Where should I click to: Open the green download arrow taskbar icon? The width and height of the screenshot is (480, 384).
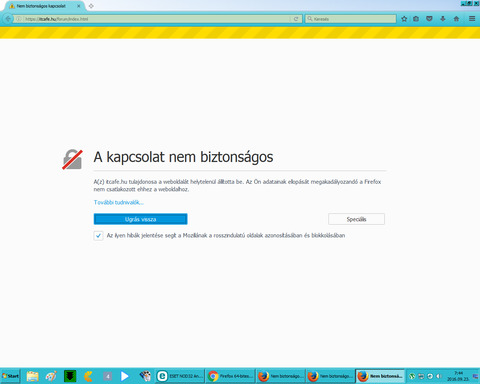tap(70, 376)
